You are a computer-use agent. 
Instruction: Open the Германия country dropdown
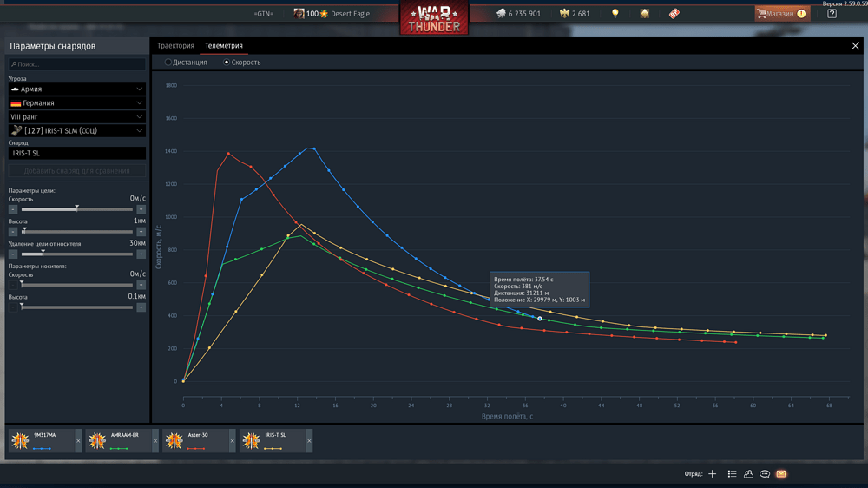(x=77, y=103)
